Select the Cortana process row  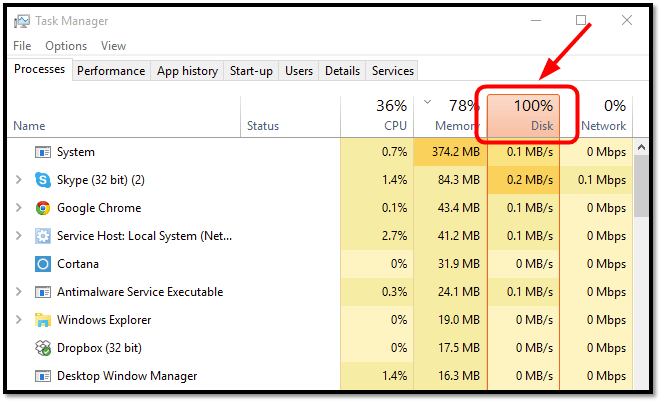click(x=320, y=264)
